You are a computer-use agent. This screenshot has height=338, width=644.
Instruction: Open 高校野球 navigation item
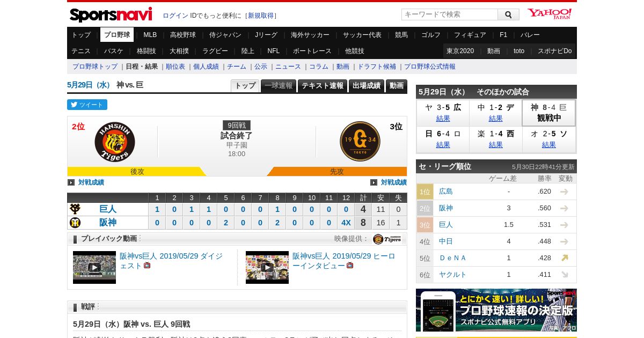click(x=183, y=35)
